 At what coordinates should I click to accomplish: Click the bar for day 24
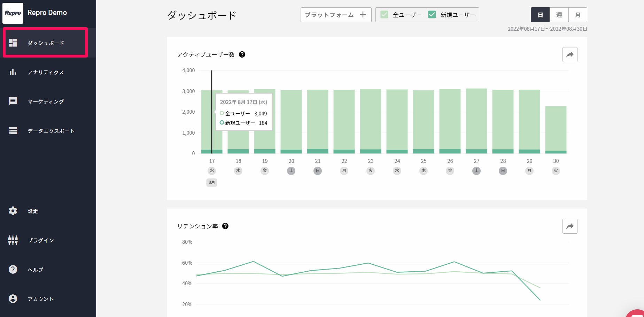[x=397, y=121]
